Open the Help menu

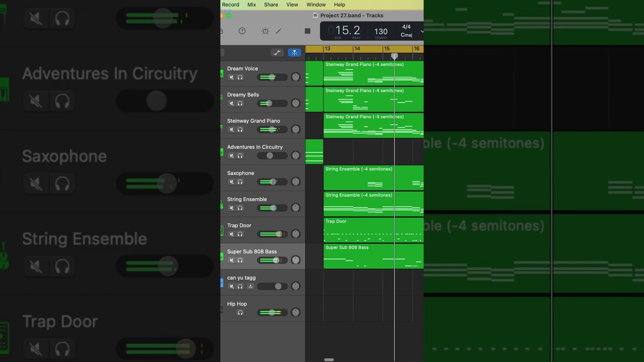click(x=340, y=5)
